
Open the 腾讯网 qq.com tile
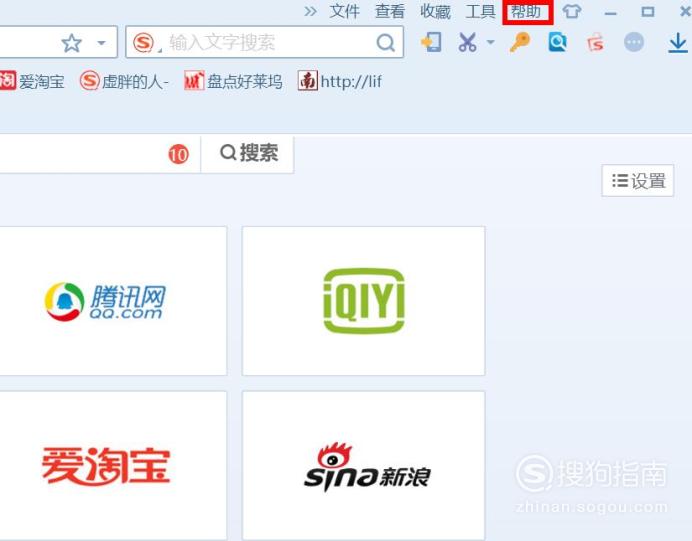(x=113, y=301)
